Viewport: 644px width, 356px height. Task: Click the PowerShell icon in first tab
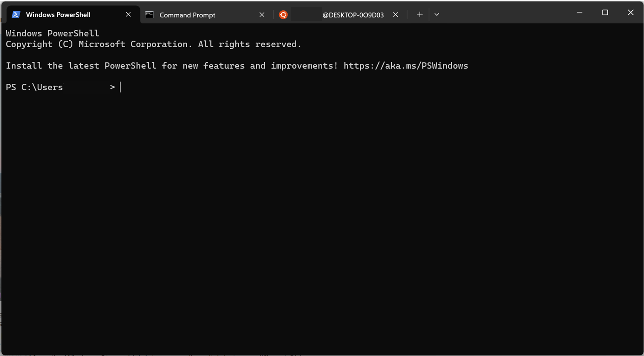[x=16, y=14]
